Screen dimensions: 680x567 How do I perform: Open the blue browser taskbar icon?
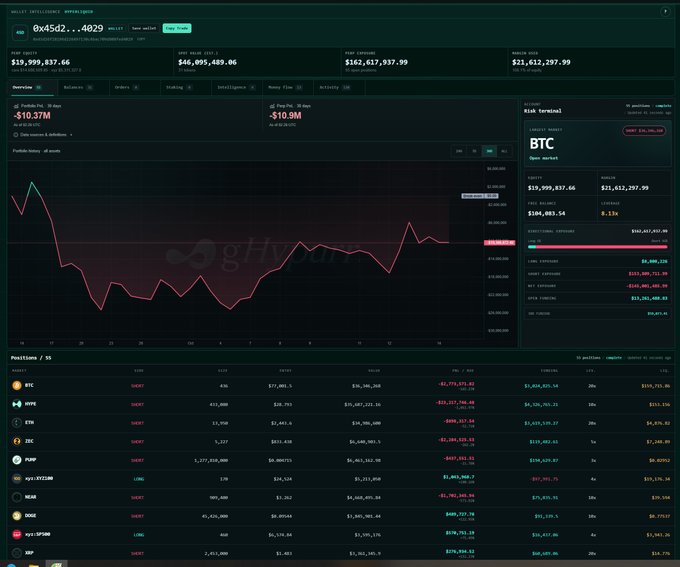point(11,565)
